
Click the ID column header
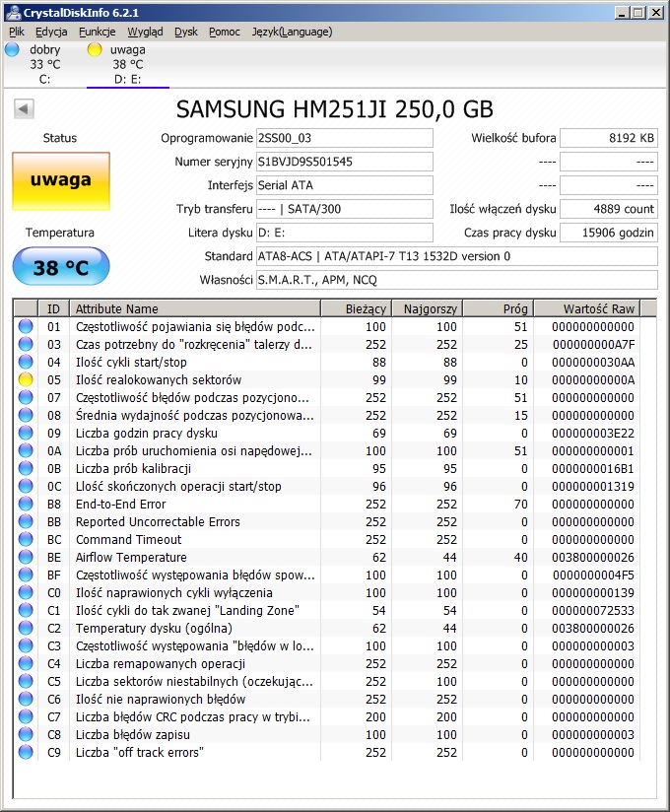point(54,308)
